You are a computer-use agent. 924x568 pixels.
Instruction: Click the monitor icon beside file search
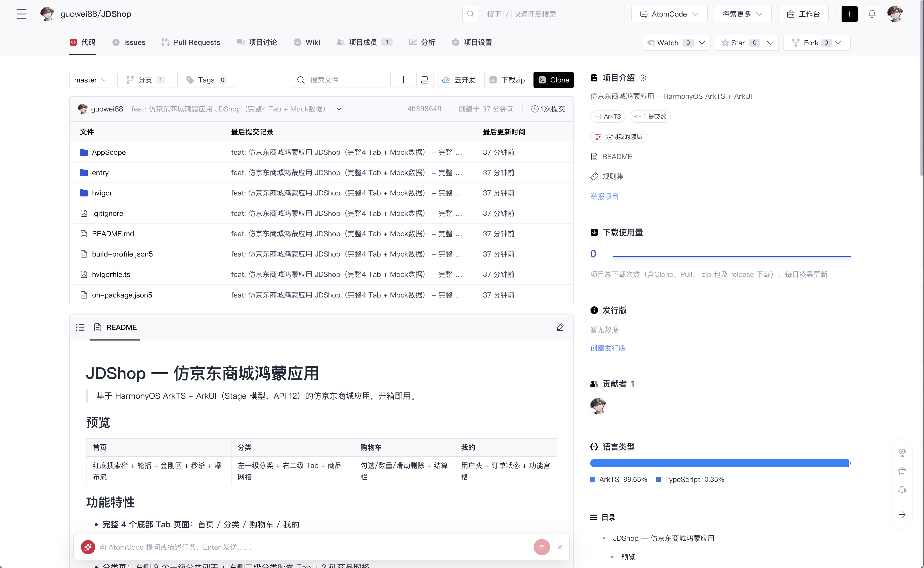[x=425, y=80]
